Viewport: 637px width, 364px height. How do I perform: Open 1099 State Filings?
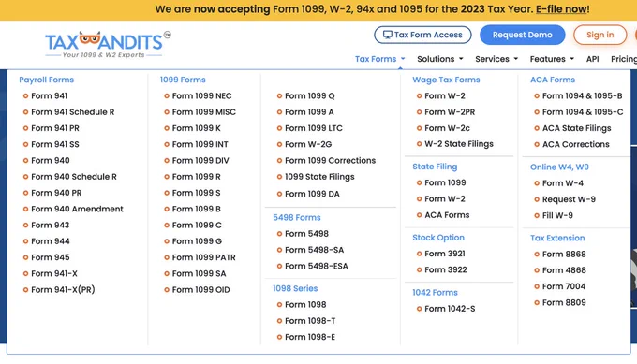319,177
